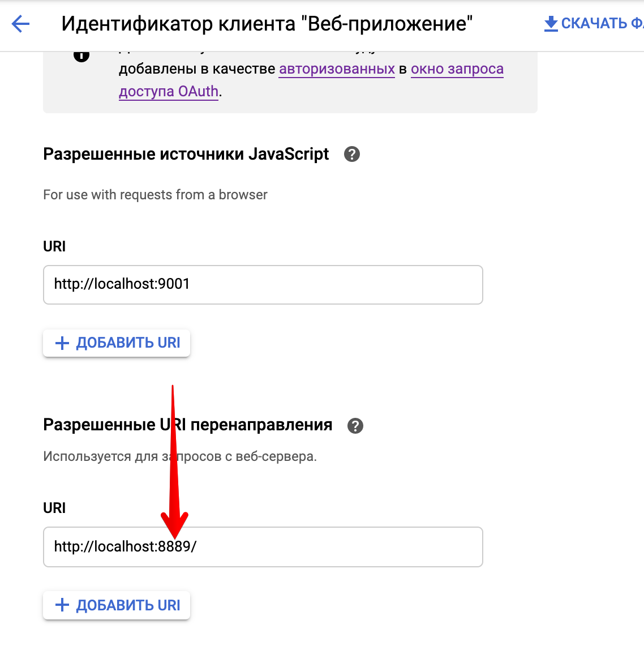
Task: Click the blue arrow inside the download link
Action: click(x=550, y=23)
